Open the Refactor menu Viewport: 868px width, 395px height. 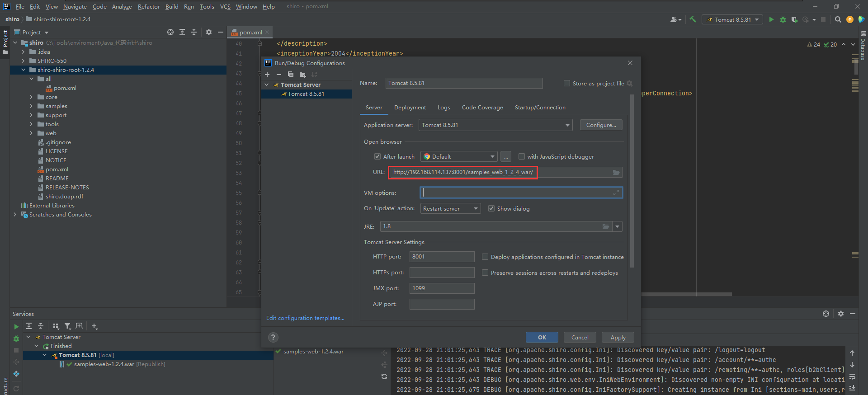[149, 7]
